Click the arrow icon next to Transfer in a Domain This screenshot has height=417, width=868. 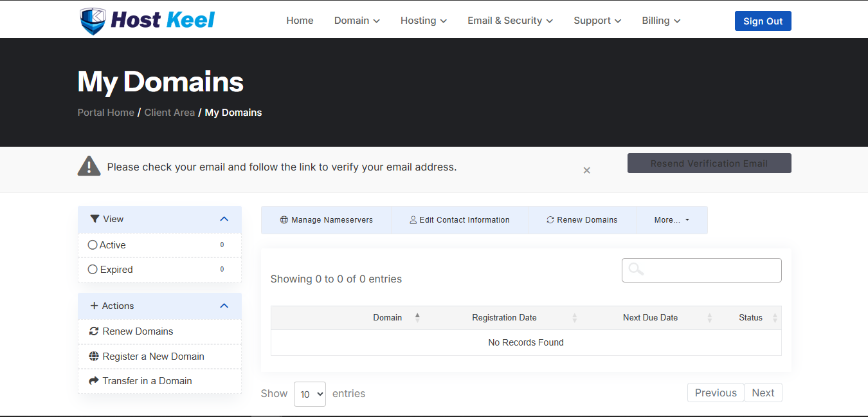[x=94, y=381]
